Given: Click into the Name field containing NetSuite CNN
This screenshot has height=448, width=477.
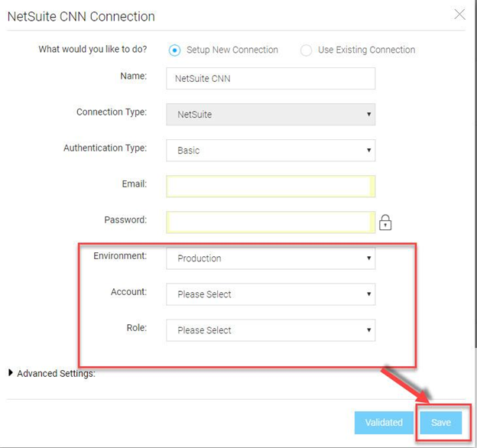Looking at the screenshot, I should tap(271, 79).
